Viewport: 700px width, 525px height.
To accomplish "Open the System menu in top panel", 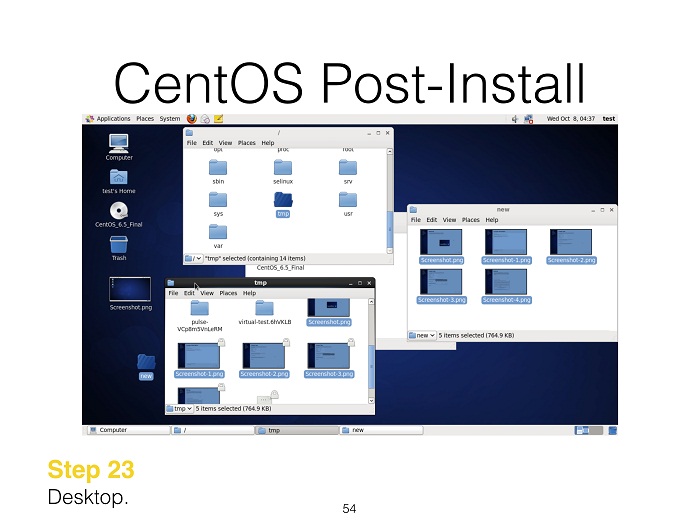I will tap(170, 119).
